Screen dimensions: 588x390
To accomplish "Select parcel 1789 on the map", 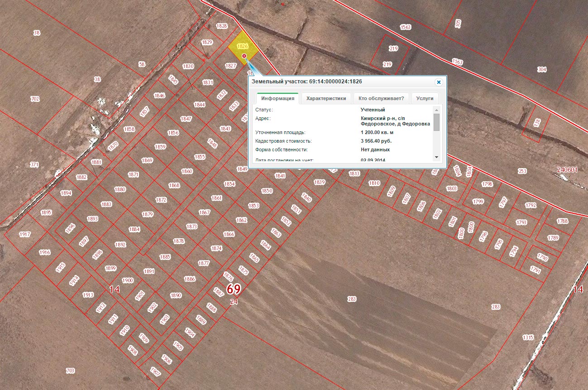I will 553,238.
